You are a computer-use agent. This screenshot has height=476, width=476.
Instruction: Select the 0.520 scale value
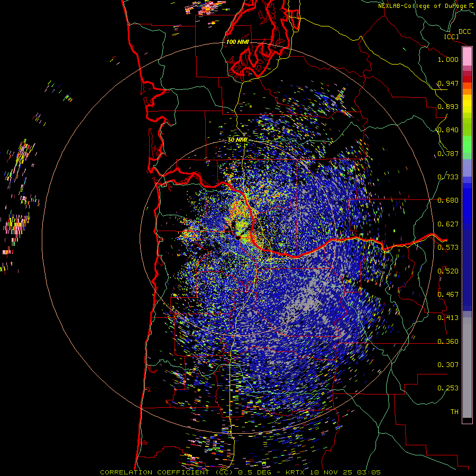click(x=448, y=271)
